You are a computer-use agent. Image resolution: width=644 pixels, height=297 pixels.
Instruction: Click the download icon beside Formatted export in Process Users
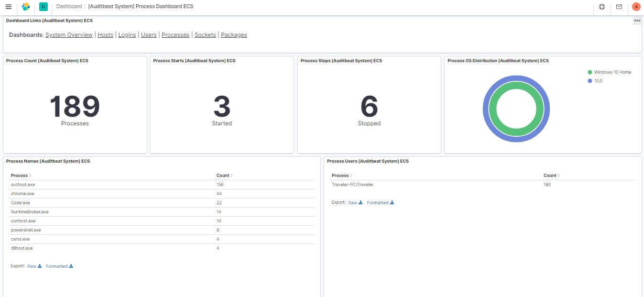coord(393,202)
